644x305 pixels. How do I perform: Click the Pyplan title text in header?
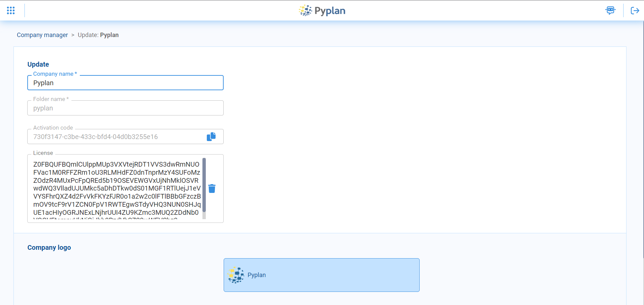pos(330,11)
